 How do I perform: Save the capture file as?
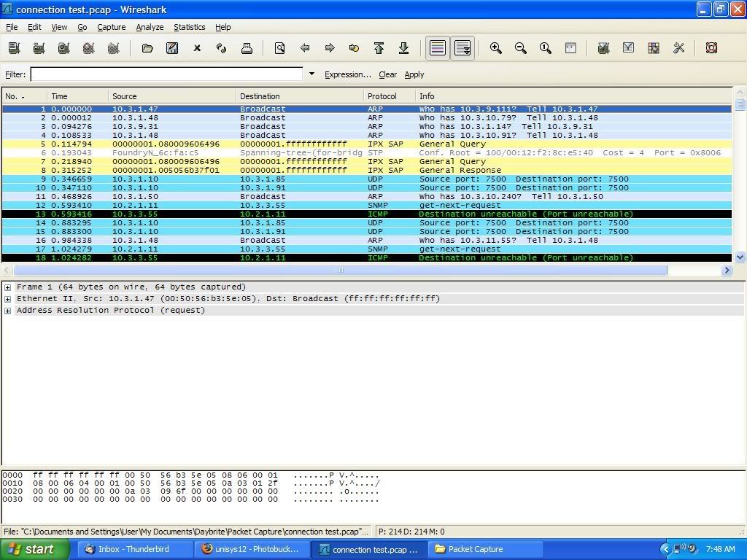click(172, 48)
